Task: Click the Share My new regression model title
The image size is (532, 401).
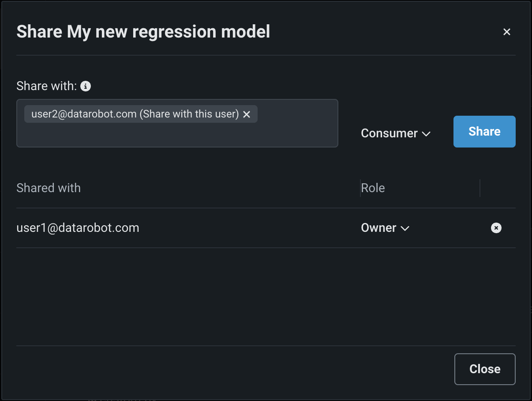Action: (143, 32)
